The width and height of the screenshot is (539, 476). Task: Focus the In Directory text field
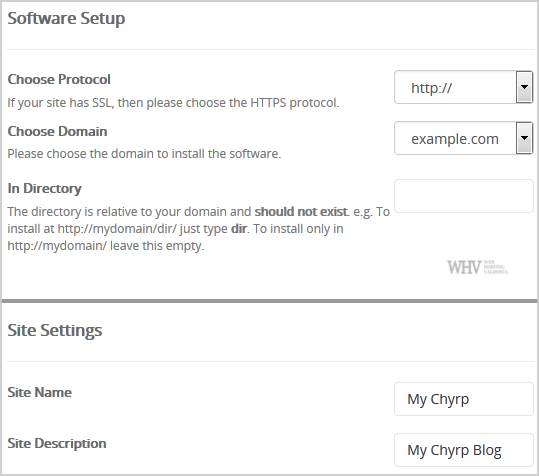pos(464,196)
